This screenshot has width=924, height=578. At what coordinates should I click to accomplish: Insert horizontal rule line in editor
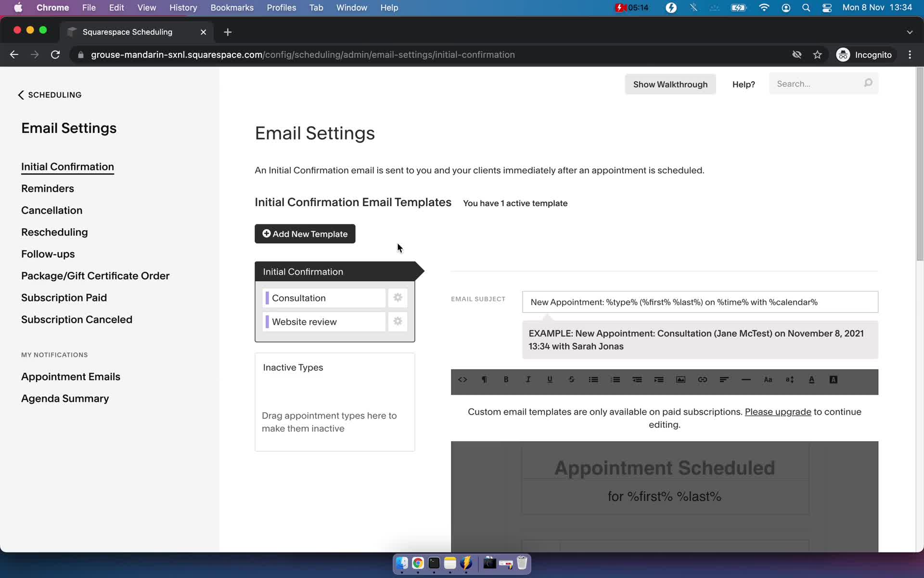click(746, 380)
